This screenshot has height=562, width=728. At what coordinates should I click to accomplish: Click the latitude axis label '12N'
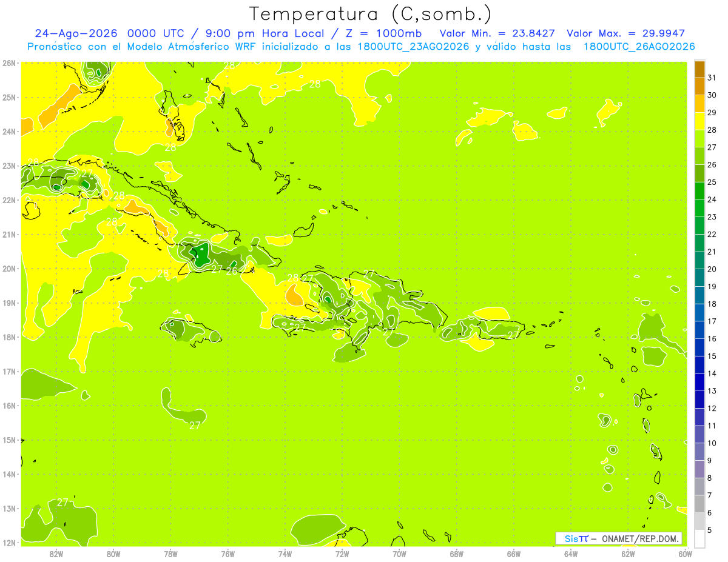pyautogui.click(x=9, y=543)
